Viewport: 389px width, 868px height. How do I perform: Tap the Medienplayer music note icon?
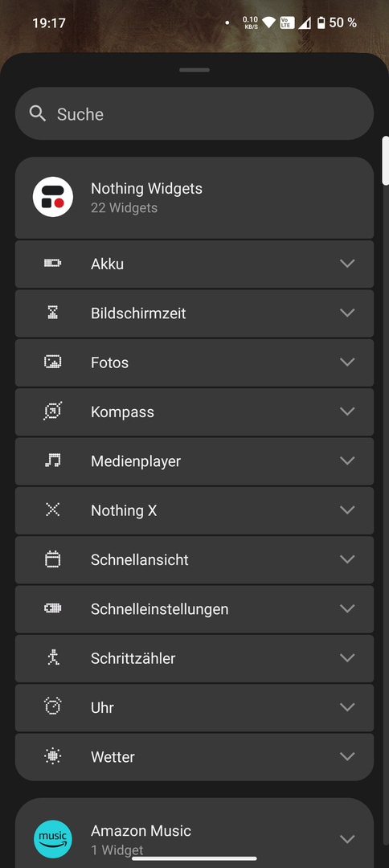coord(52,461)
